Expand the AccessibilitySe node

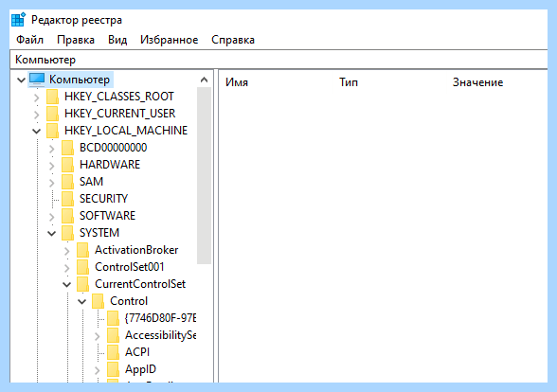click(x=97, y=336)
